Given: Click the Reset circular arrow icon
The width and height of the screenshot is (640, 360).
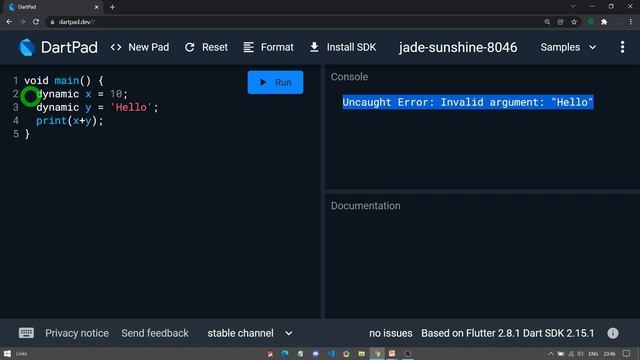Looking at the screenshot, I should (189, 47).
